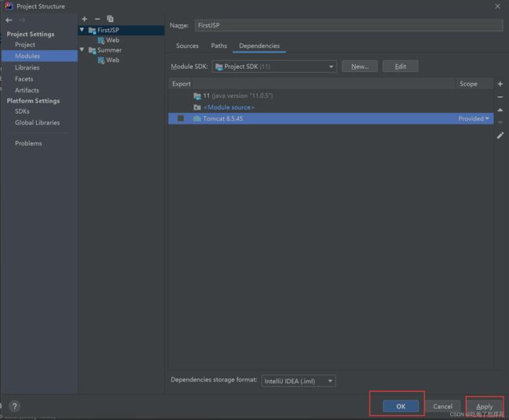This screenshot has width=509, height=420.
Task: Click the Apply button
Action: (x=484, y=407)
